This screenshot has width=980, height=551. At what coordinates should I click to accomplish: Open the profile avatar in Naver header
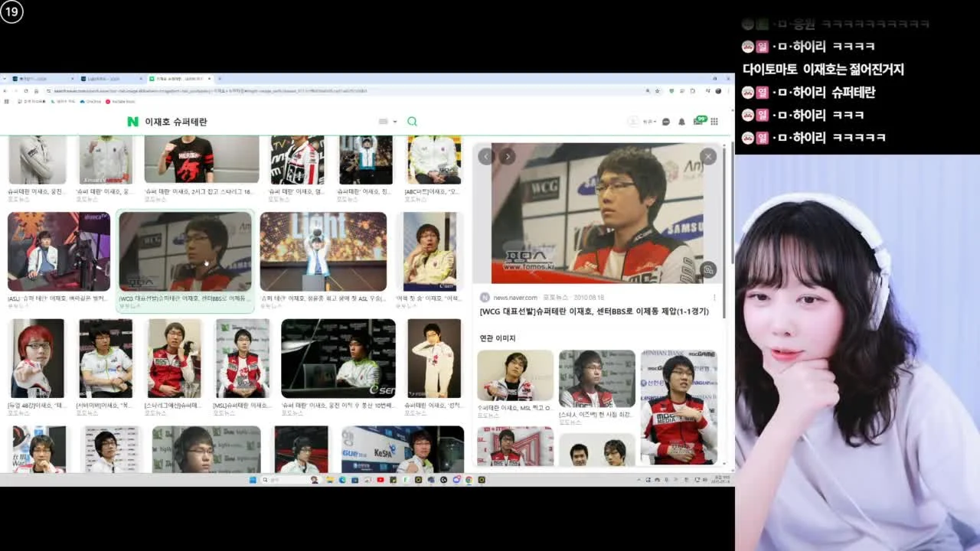(x=633, y=122)
